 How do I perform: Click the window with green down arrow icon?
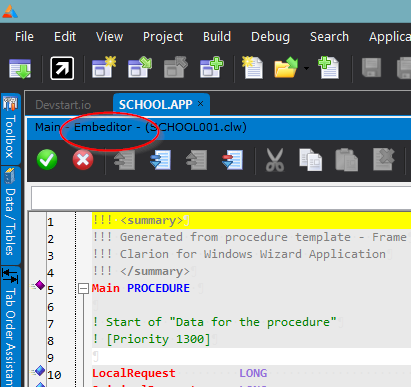coord(20,69)
